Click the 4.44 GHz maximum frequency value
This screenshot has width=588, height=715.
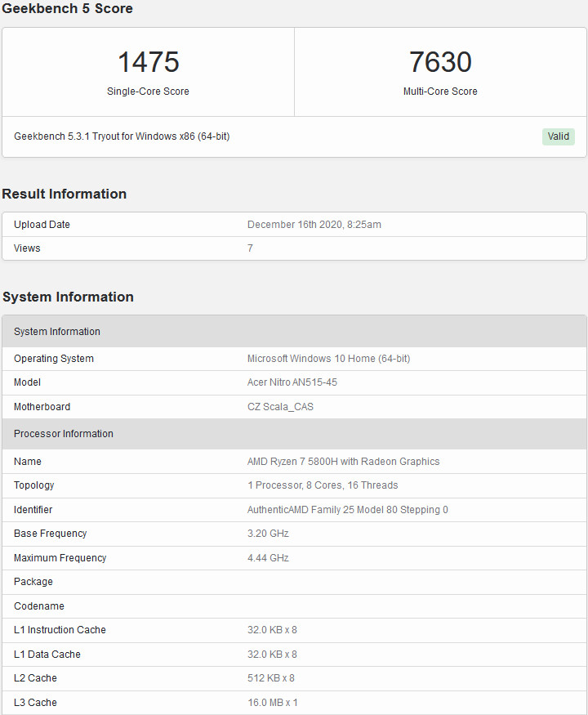pos(268,558)
